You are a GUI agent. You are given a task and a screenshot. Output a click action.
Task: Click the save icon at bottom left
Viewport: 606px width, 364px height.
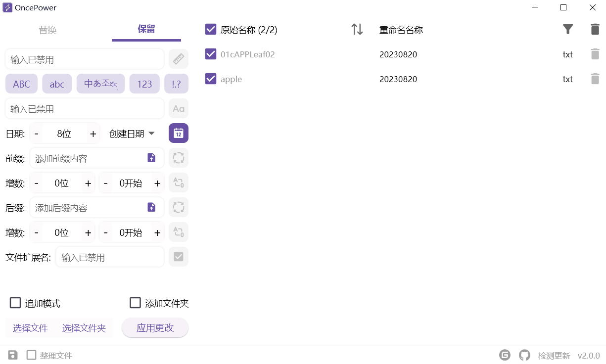coord(13,355)
